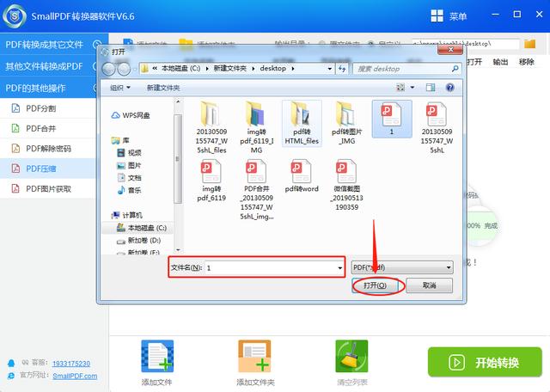Click 新建文件夹 in dialog toolbar
The image size is (550, 392).
point(163,88)
